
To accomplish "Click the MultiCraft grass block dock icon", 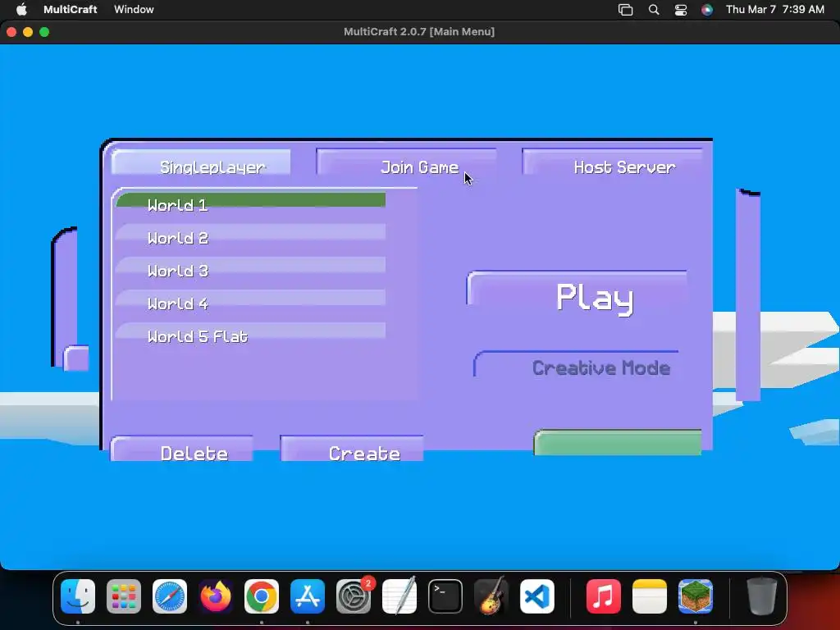I will point(696,596).
